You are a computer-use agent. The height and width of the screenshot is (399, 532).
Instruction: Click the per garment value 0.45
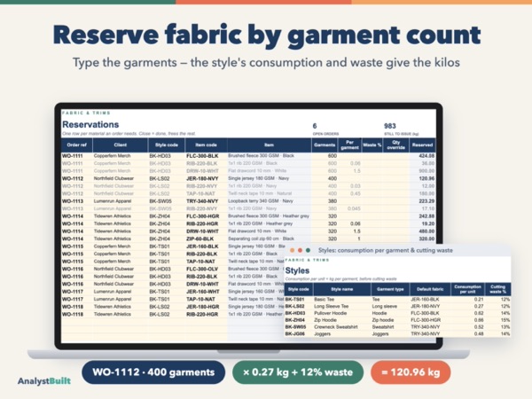[x=355, y=193]
